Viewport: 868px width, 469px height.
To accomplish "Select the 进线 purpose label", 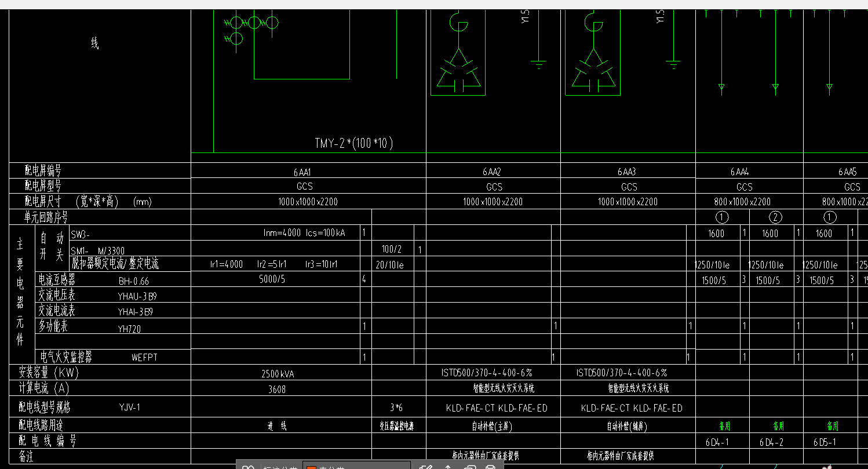I will pos(276,426).
